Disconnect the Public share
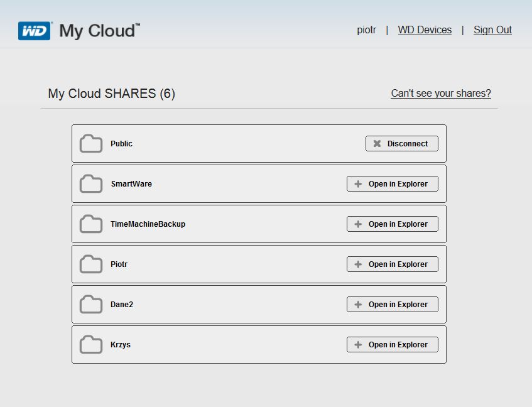Image resolution: width=532 pixels, height=407 pixels. [x=402, y=143]
